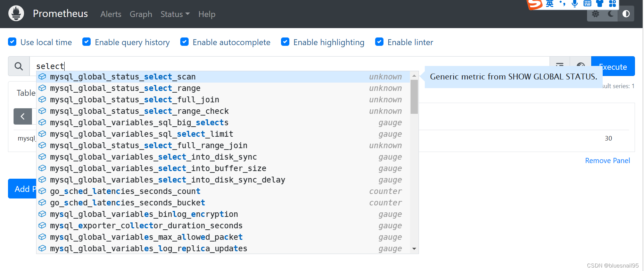Click cube icon beside go_sched_latencies_seconds_bucket
The width and height of the screenshot is (644, 271).
click(x=42, y=202)
